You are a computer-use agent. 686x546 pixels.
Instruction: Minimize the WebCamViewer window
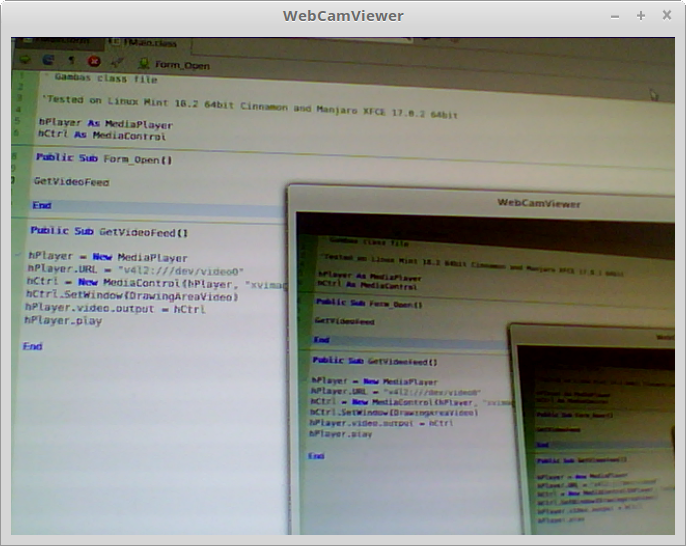click(615, 17)
